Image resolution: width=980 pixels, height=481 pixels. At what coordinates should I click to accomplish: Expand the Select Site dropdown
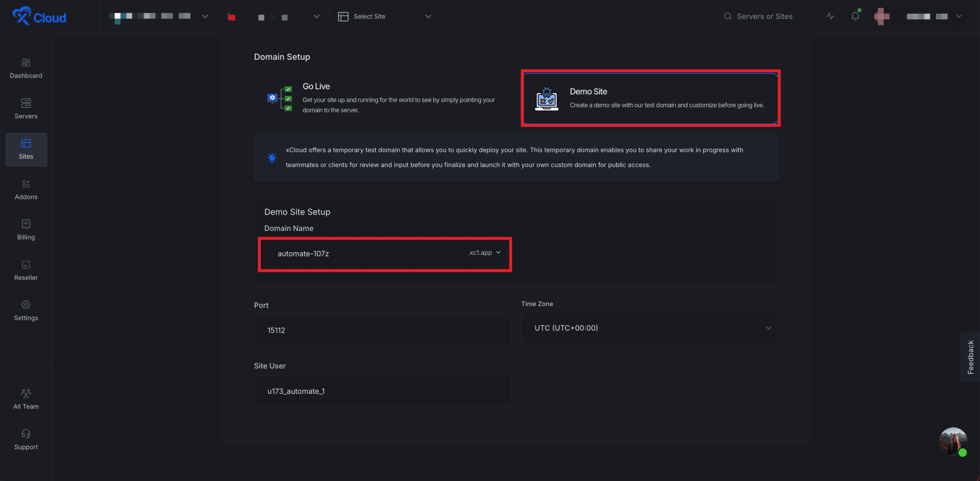point(384,16)
